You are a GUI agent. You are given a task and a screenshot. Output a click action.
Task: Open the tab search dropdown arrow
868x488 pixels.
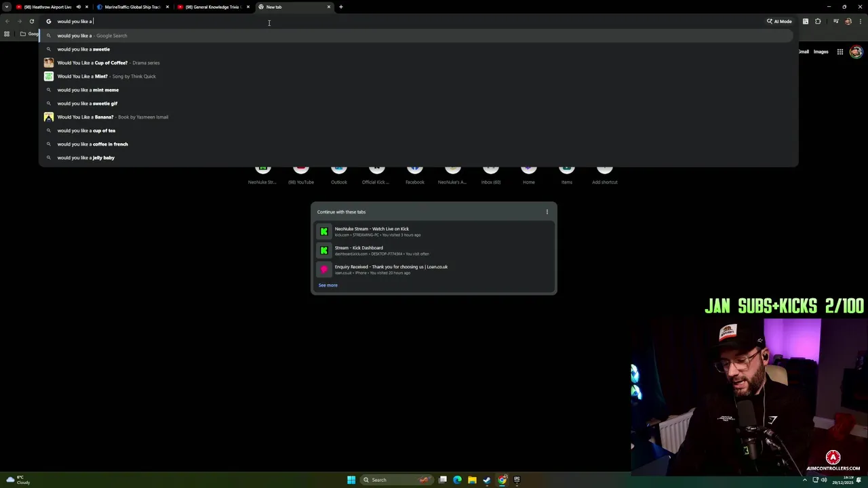click(x=7, y=7)
